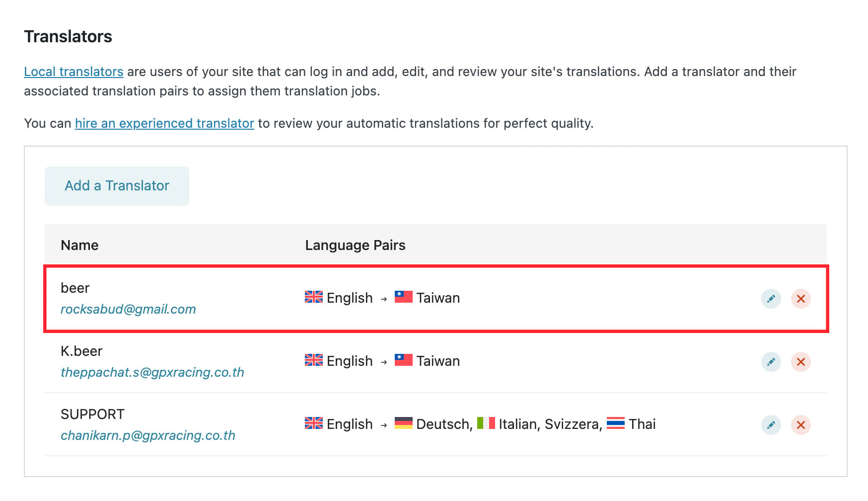Delete SUPPORT translator red X icon
Screen dimensions: 868x501
[800, 425]
